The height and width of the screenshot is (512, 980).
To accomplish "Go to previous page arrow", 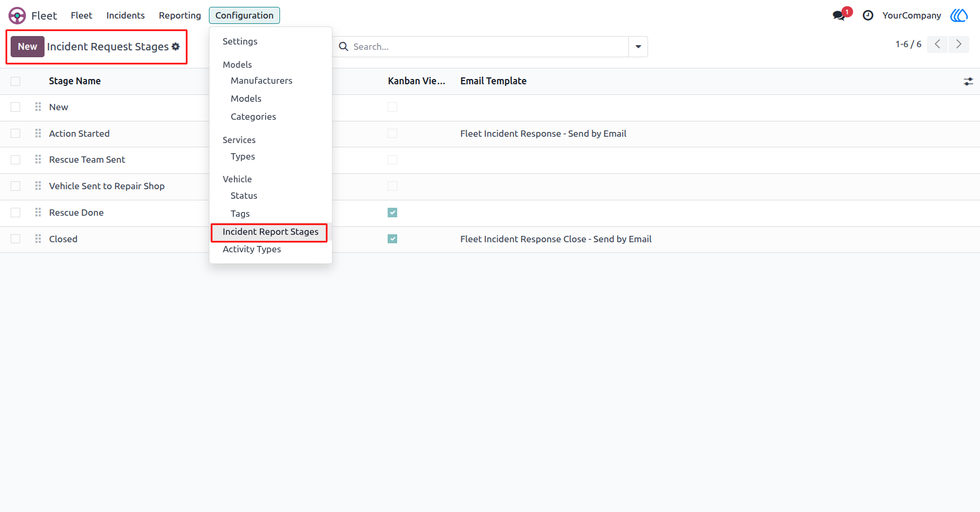I will [938, 44].
